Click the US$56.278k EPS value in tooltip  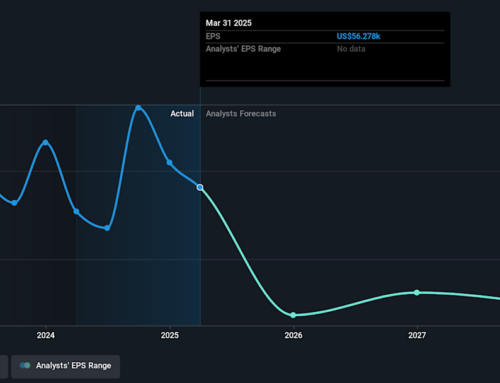[358, 36]
